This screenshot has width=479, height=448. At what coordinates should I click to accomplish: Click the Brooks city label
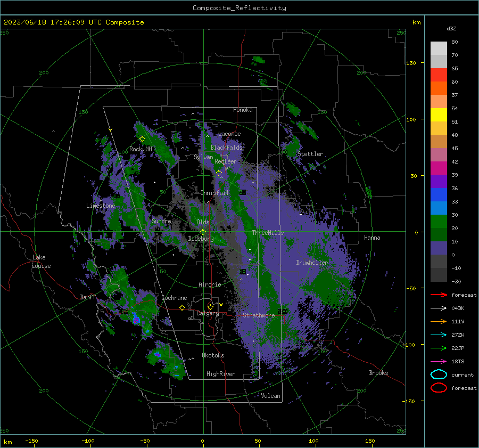click(x=378, y=373)
